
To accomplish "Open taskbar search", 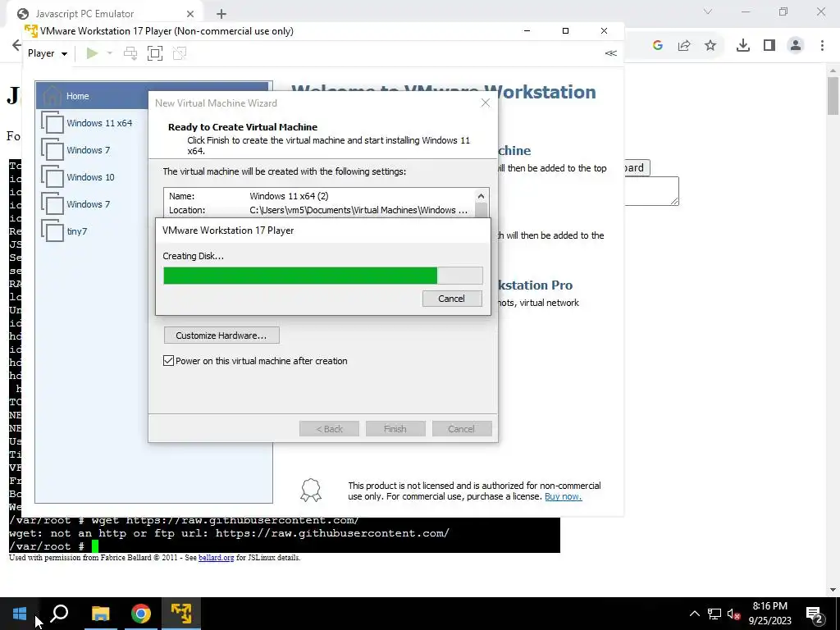I will [x=59, y=614].
